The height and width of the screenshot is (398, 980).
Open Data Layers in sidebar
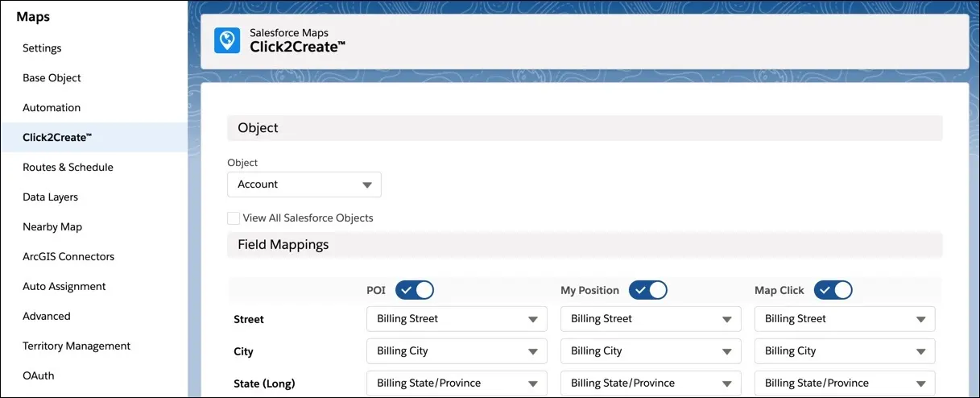click(x=50, y=197)
